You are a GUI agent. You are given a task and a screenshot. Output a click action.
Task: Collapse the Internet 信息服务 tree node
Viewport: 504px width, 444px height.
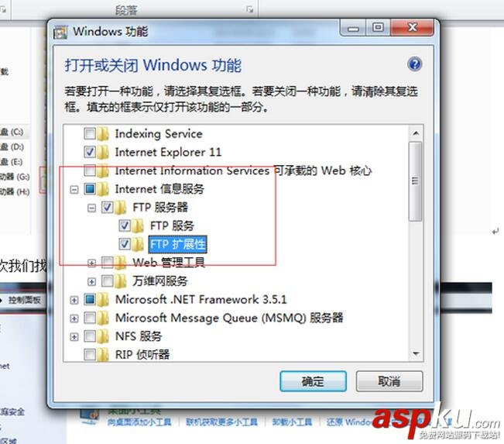tap(74, 190)
